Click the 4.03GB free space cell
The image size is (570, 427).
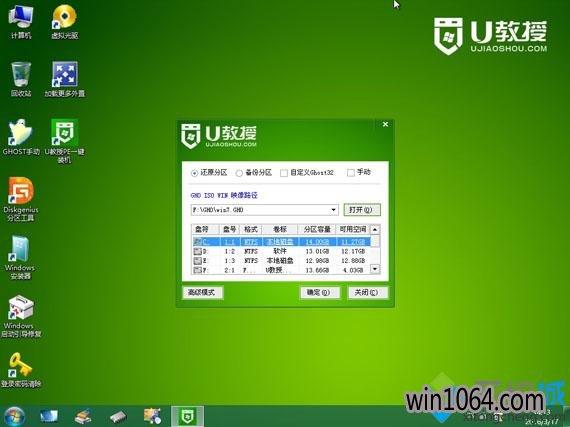354,270
